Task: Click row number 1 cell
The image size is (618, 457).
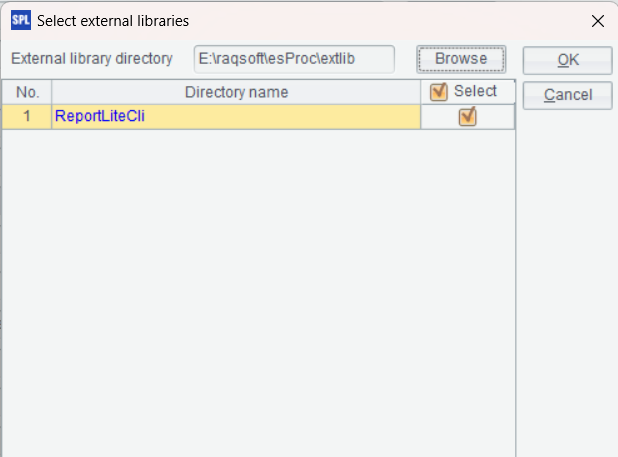Action: pyautogui.click(x=27, y=116)
